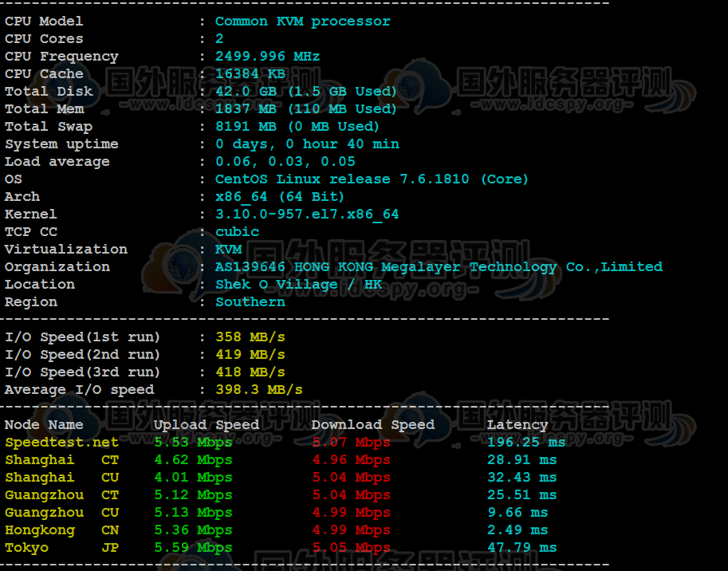This screenshot has width=728, height=571.
Task: Select the Tokyo latency '47.79 ms'
Action: click(521, 548)
